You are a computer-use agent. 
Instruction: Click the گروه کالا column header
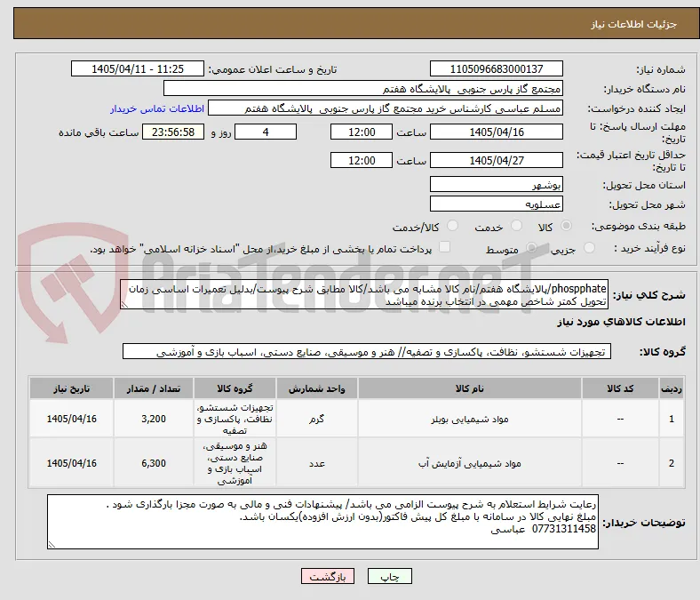point(235,388)
